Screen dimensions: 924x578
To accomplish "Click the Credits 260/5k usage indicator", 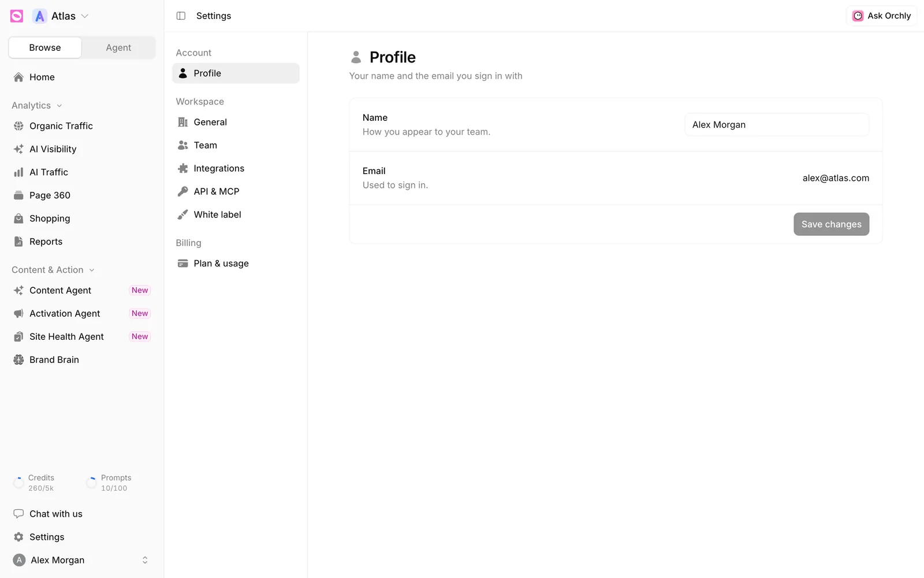I will click(x=34, y=483).
